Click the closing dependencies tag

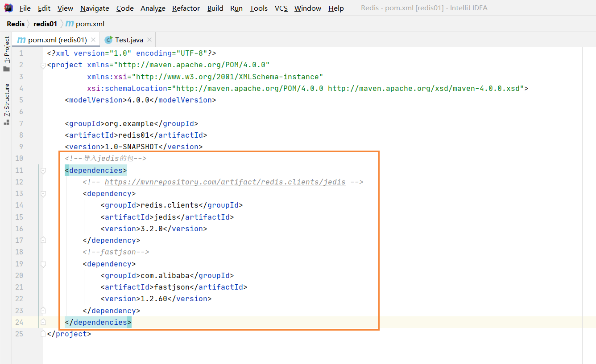(98, 322)
